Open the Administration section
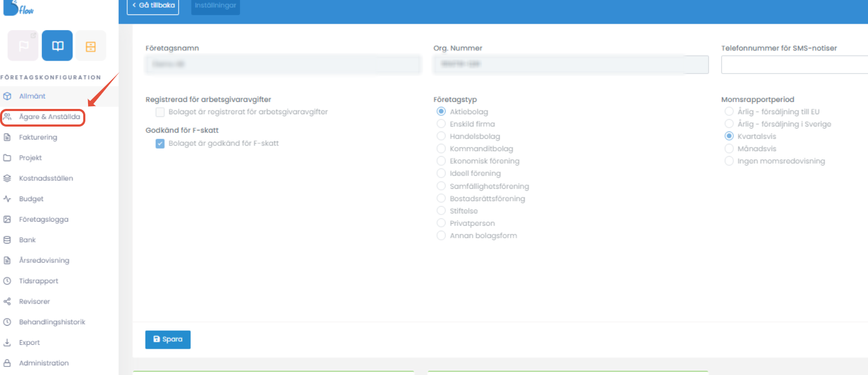868x375 pixels. (x=44, y=363)
